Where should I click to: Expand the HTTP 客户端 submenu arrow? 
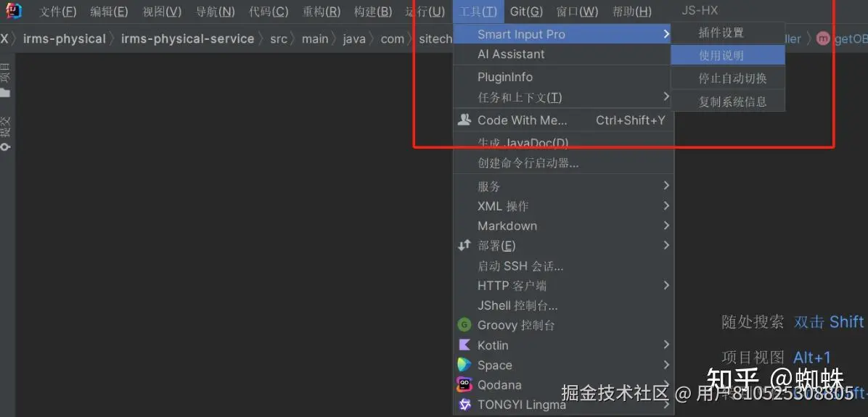click(666, 286)
